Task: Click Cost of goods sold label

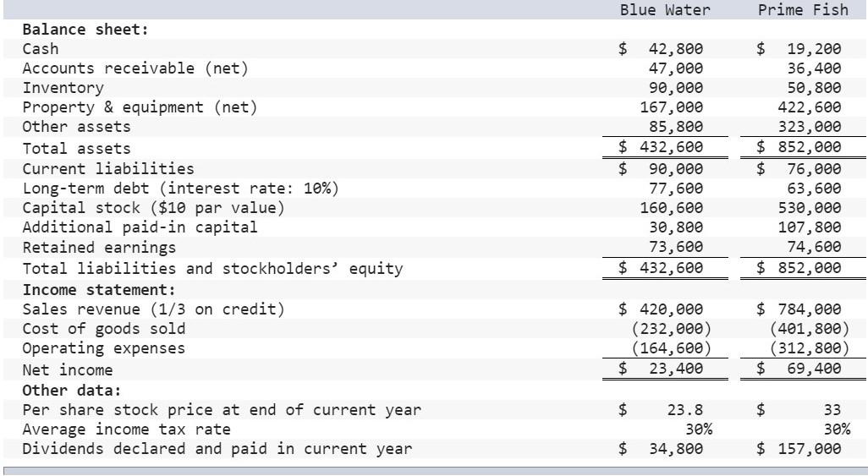Action: 103,328
